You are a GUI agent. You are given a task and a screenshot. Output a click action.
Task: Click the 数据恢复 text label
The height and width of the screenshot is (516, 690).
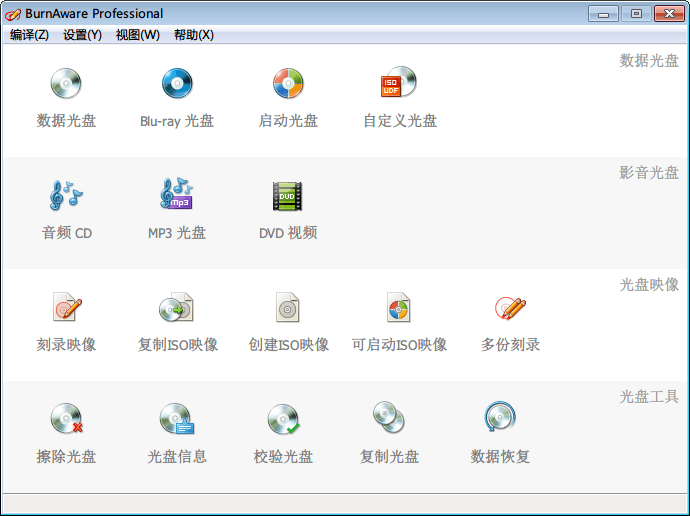tap(500, 457)
